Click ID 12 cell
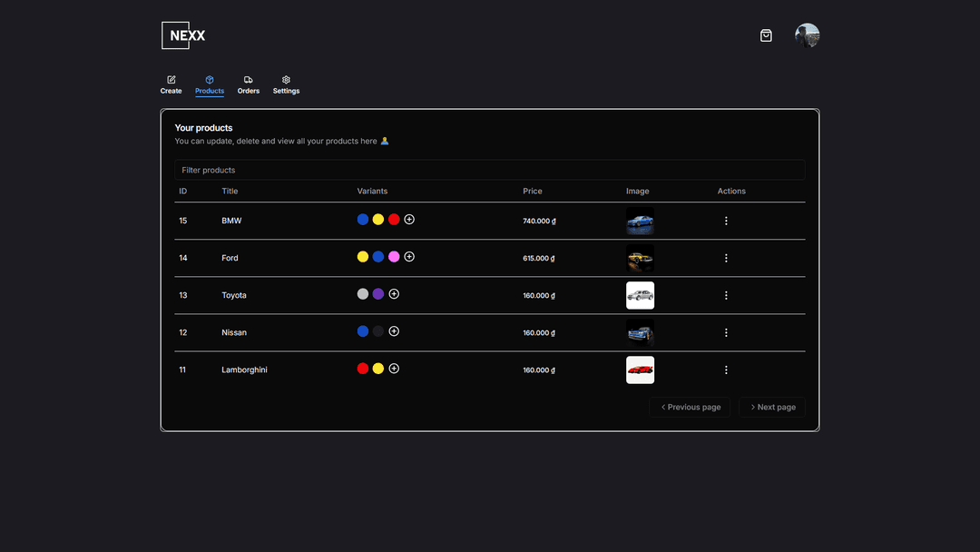 pos(183,332)
